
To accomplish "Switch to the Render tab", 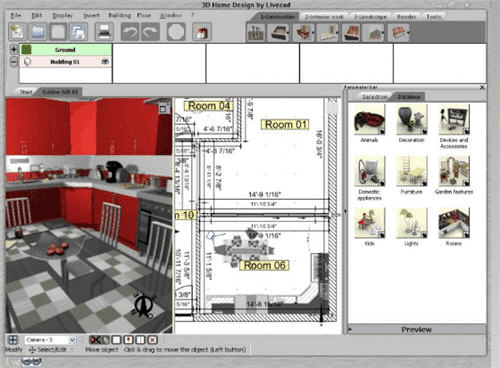I will click(x=406, y=17).
